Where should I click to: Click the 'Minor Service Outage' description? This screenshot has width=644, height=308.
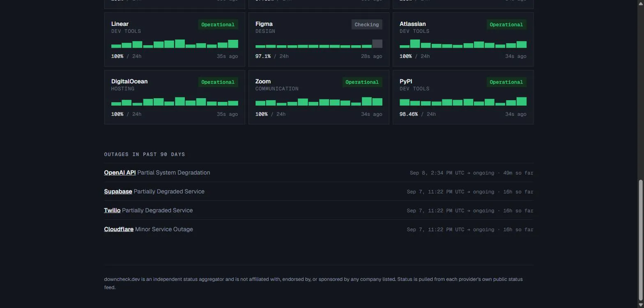tap(164, 229)
